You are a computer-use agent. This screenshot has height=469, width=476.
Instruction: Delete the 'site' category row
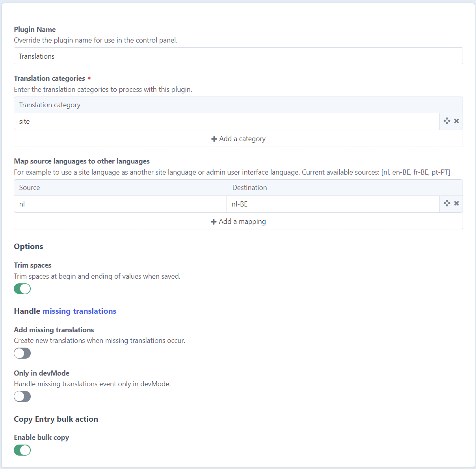coord(456,121)
